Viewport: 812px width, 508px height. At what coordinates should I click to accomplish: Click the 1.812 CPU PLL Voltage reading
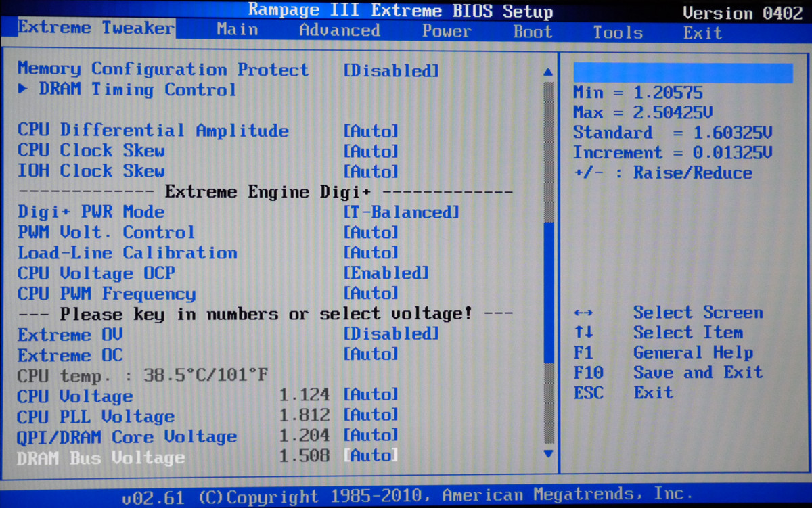tap(304, 415)
